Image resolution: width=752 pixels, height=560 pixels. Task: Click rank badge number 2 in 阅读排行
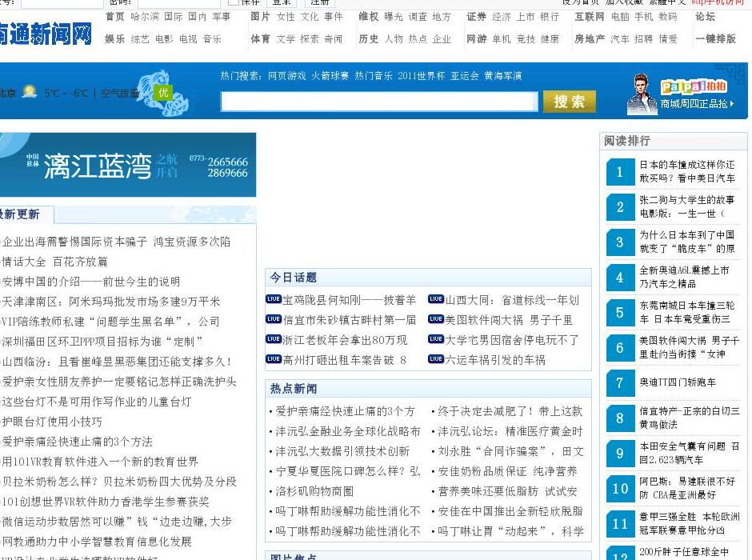[620, 206]
